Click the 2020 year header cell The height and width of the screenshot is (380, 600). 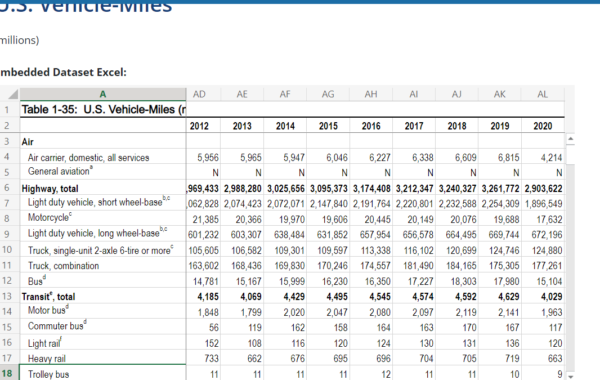click(543, 126)
